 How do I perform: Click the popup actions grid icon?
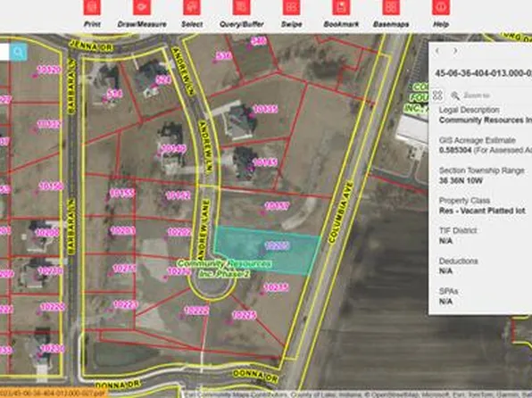(437, 95)
